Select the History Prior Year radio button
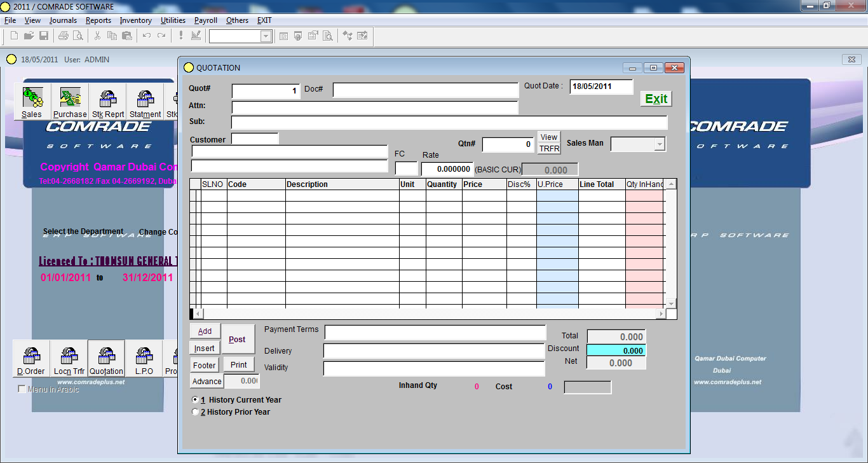The height and width of the screenshot is (463, 868). (196, 411)
